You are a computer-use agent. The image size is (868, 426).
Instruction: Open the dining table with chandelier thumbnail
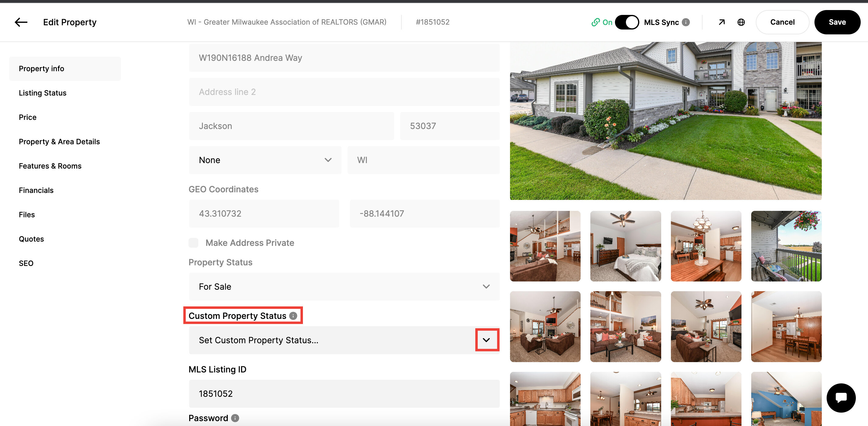(x=706, y=246)
